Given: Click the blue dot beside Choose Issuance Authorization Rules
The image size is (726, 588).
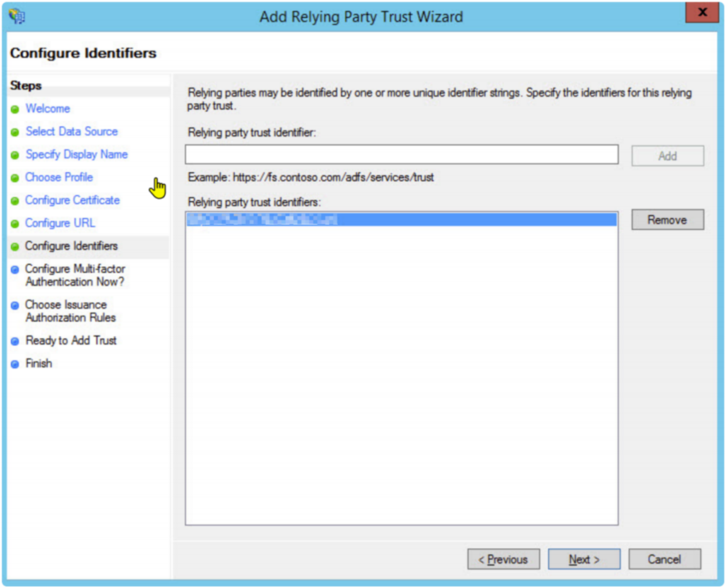Looking at the screenshot, I should (15, 305).
